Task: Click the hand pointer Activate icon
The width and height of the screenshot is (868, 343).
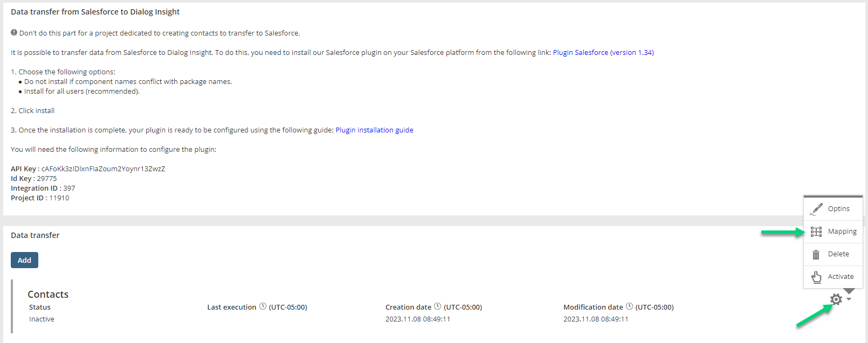Action: (x=816, y=277)
